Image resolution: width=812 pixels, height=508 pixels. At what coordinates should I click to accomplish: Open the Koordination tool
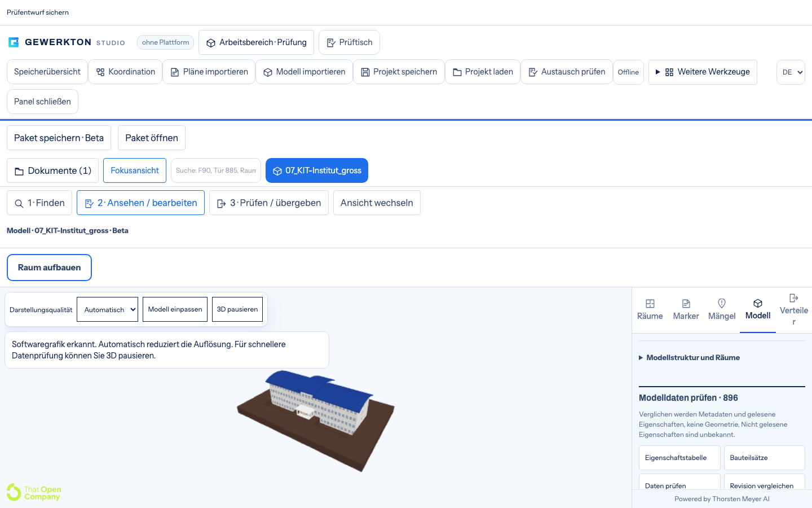pyautogui.click(x=125, y=72)
